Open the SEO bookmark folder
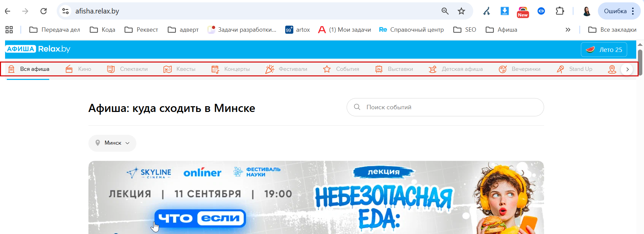The width and height of the screenshot is (644, 234). point(464,30)
